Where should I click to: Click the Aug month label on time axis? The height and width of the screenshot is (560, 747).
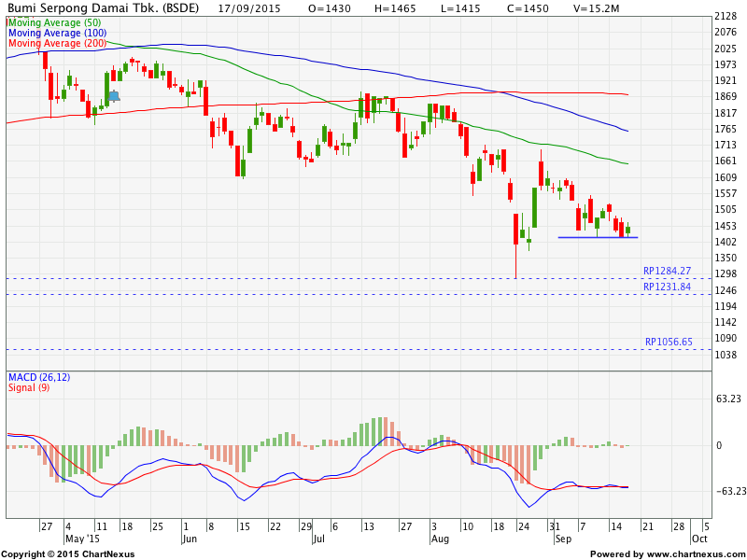pyautogui.click(x=440, y=539)
